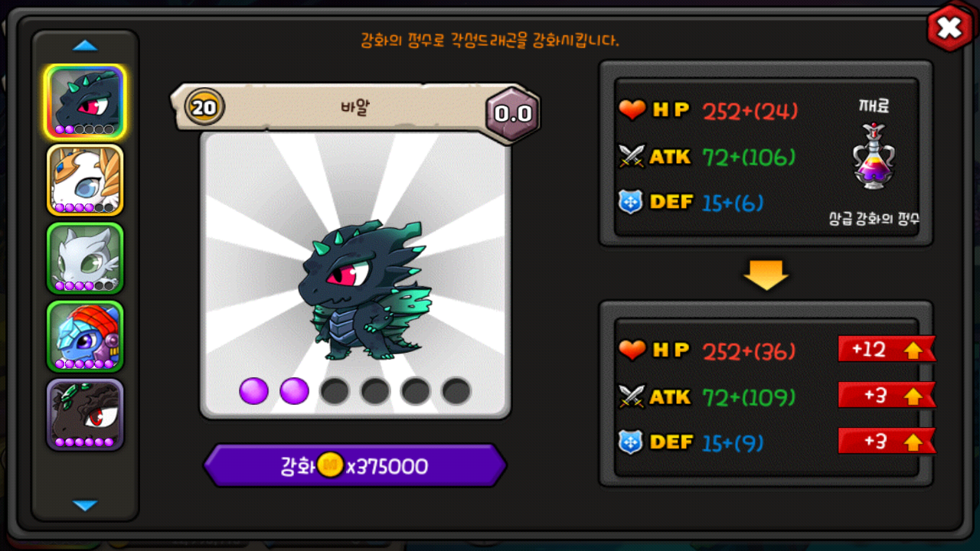Tap the first purple enhancement orb

click(254, 391)
